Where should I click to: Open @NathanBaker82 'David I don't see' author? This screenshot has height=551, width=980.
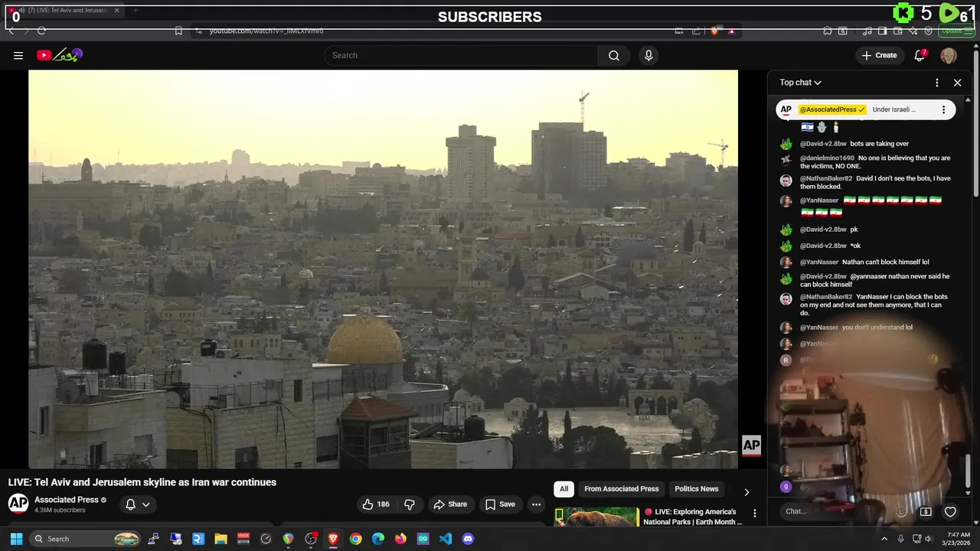tap(826, 178)
